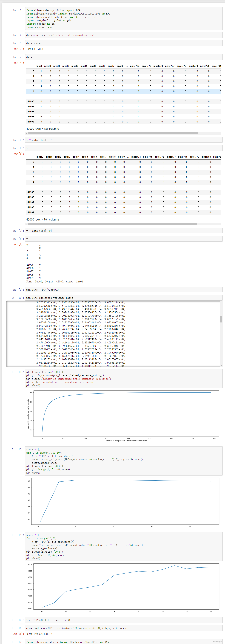Click pixel777 header in the Out[6] table
The image size is (225, 644).
171,157
